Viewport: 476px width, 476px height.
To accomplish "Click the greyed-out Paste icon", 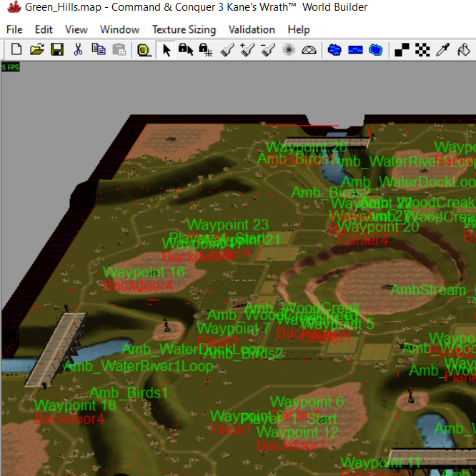I will click(119, 49).
